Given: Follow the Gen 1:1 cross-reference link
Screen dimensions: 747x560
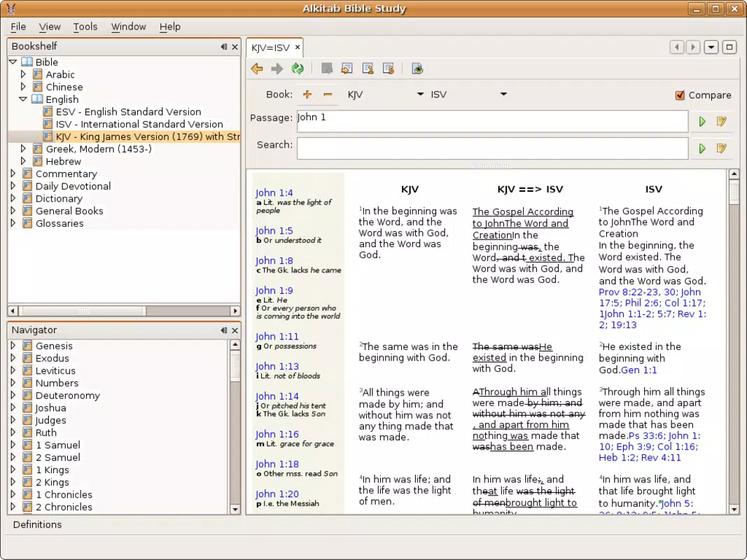Looking at the screenshot, I should coord(639,370).
